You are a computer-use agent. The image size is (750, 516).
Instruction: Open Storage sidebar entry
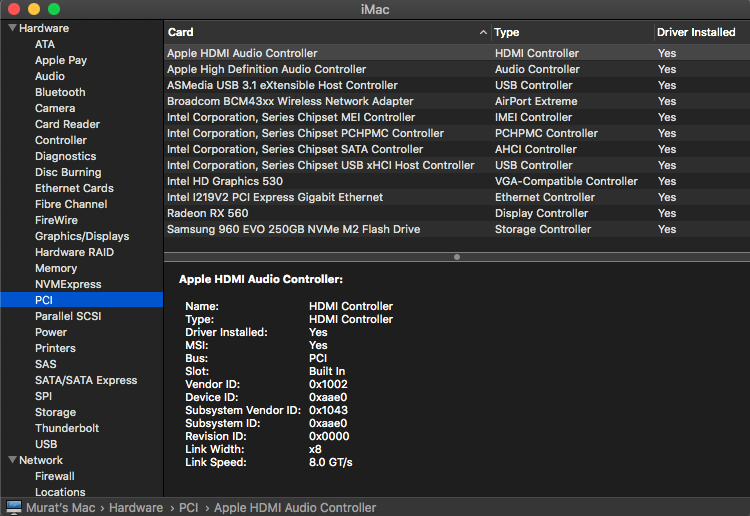(x=55, y=412)
